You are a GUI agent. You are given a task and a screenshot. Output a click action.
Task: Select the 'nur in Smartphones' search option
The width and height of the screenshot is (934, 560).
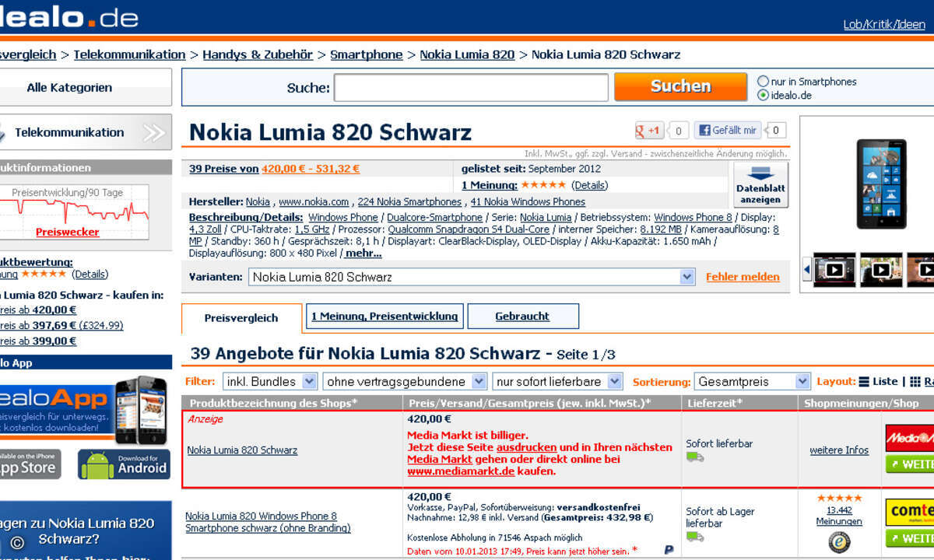(764, 82)
